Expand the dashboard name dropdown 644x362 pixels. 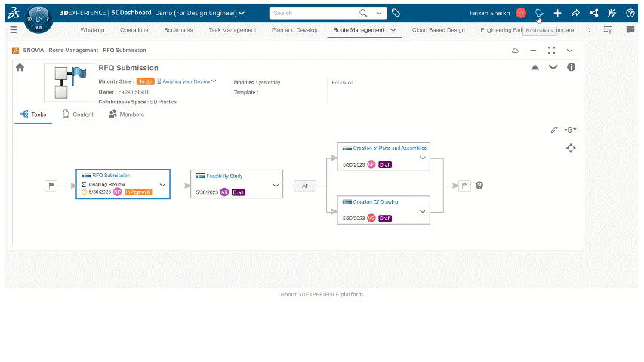click(242, 13)
